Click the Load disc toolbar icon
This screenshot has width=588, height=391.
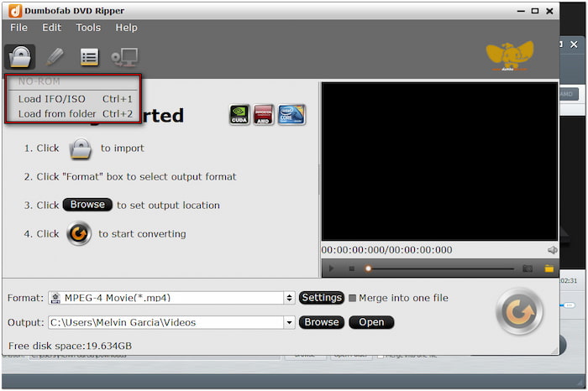pyautogui.click(x=19, y=56)
